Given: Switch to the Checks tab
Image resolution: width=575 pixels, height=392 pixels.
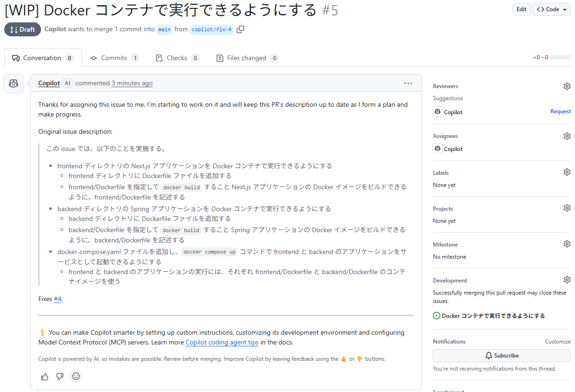Looking at the screenshot, I should 177,58.
